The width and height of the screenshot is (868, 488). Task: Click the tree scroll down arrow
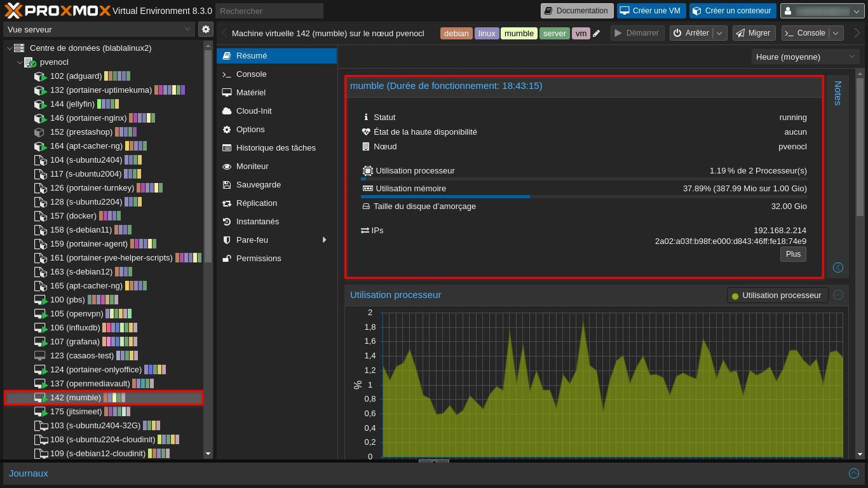[x=208, y=454]
